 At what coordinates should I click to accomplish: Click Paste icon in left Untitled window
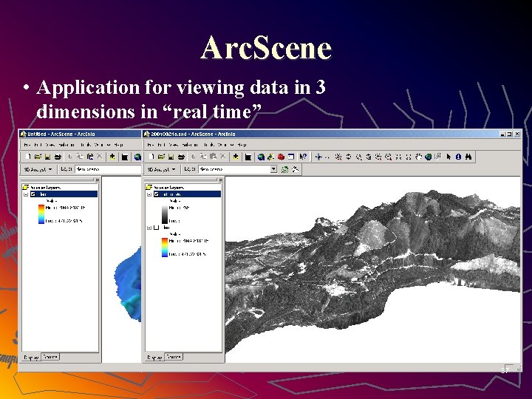[90, 157]
